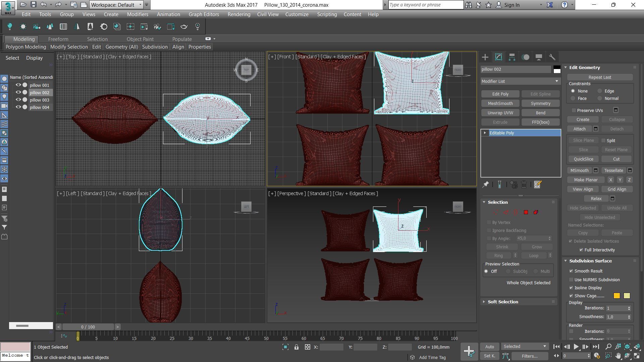Click the Pan View hand icon
Viewport: 644px width, 362px height.
coord(618,356)
